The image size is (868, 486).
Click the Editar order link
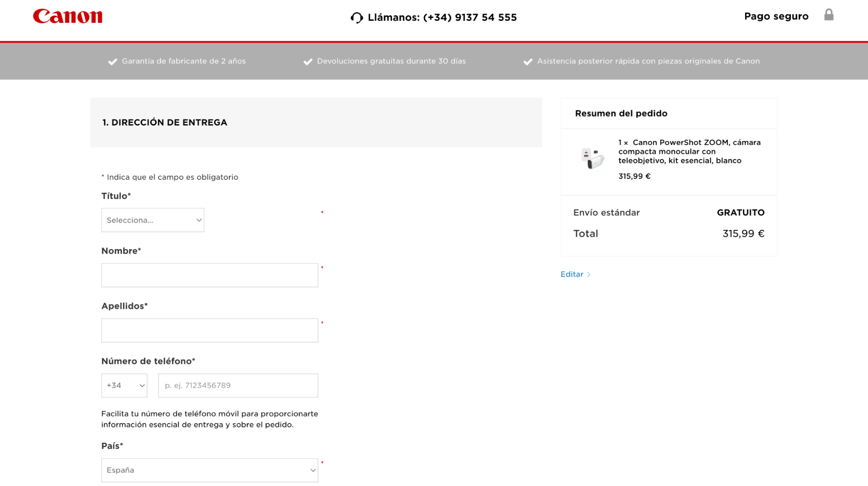pos(571,274)
